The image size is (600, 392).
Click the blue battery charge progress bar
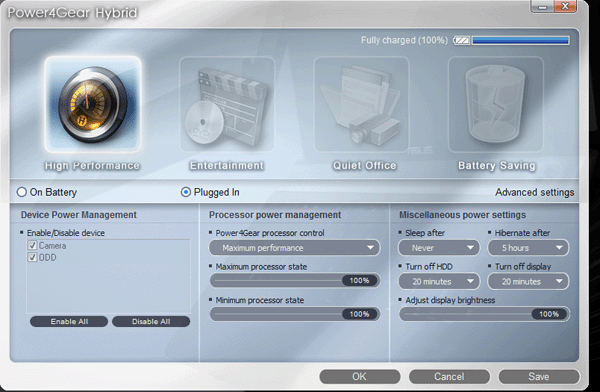(520, 40)
